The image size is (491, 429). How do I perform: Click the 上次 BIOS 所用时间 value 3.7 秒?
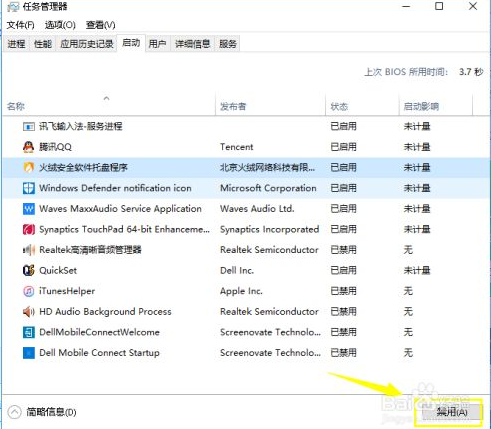471,72
